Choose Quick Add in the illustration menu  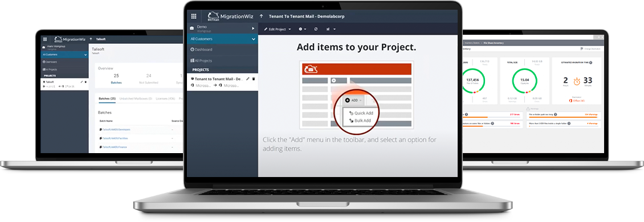[x=360, y=113]
